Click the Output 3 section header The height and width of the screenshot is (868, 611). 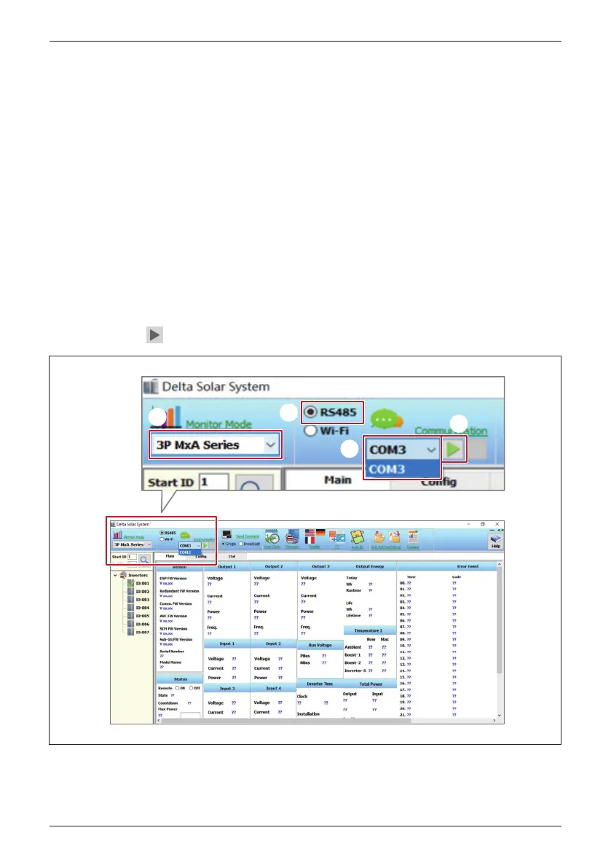(x=320, y=567)
